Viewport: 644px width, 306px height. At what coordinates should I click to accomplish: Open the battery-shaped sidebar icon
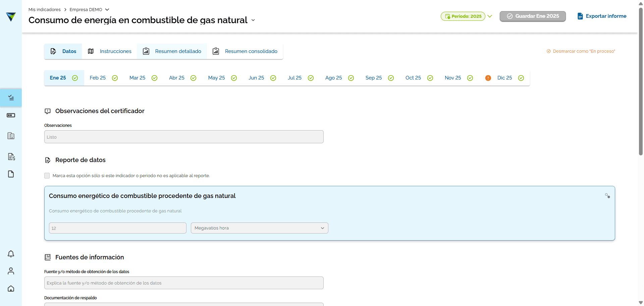click(11, 115)
